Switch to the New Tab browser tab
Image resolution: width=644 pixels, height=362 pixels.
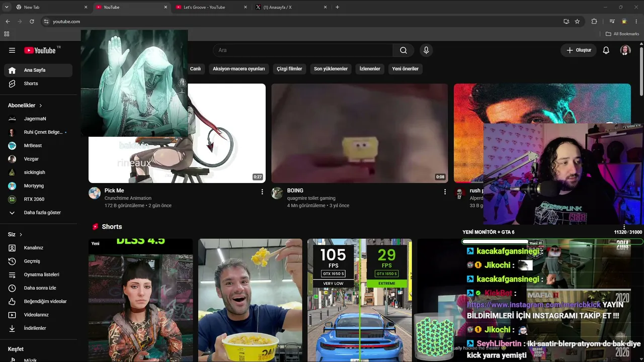(51, 7)
